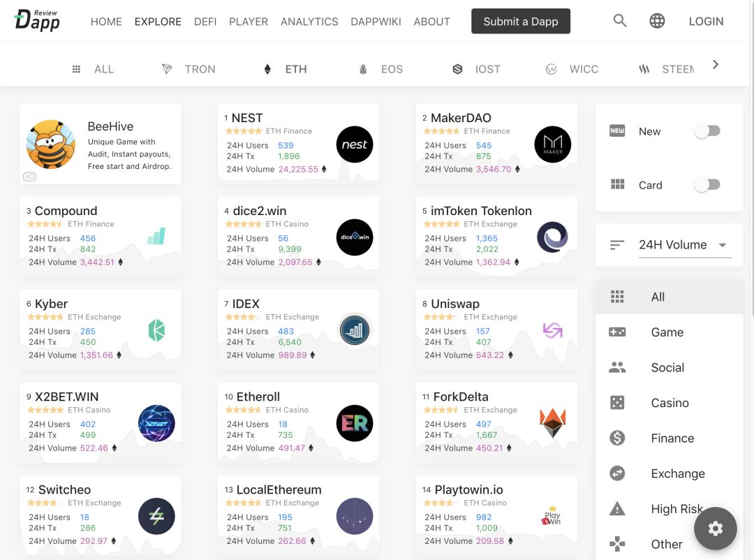Click the BeeHive bee mascot image
The image size is (754, 560).
[x=50, y=145]
